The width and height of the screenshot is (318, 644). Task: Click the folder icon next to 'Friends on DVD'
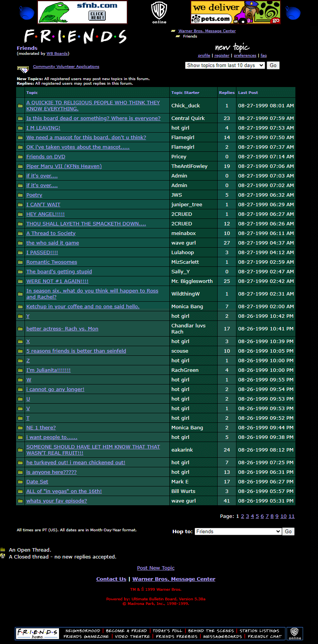click(x=20, y=157)
